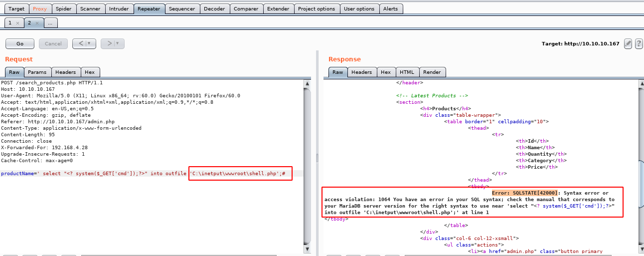Select the Response Raw view tab

[x=338, y=72]
